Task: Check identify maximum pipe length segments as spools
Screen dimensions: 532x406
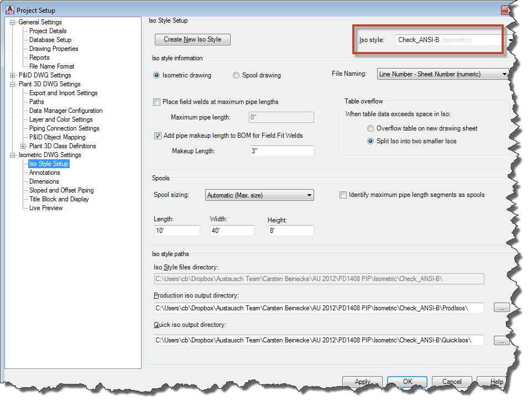Action: point(343,195)
